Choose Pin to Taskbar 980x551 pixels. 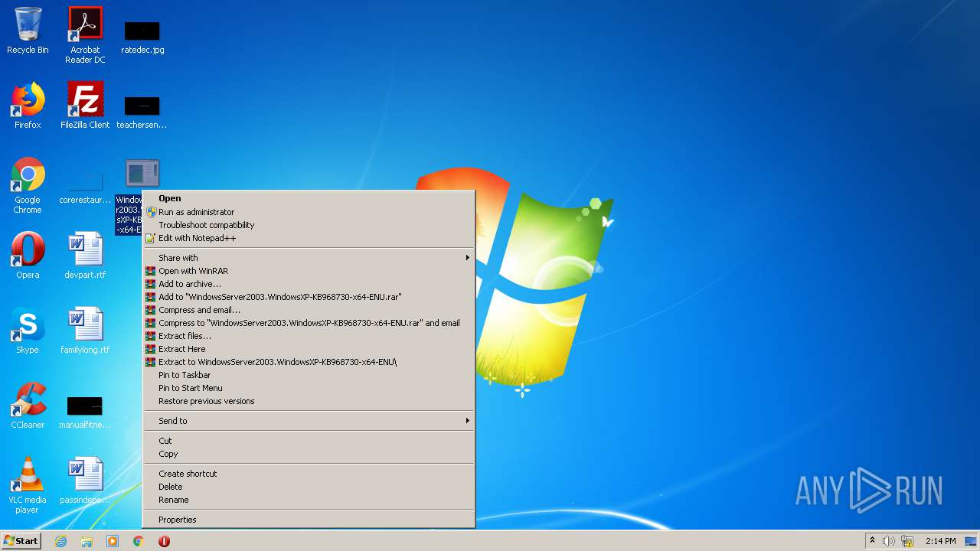(x=309, y=375)
